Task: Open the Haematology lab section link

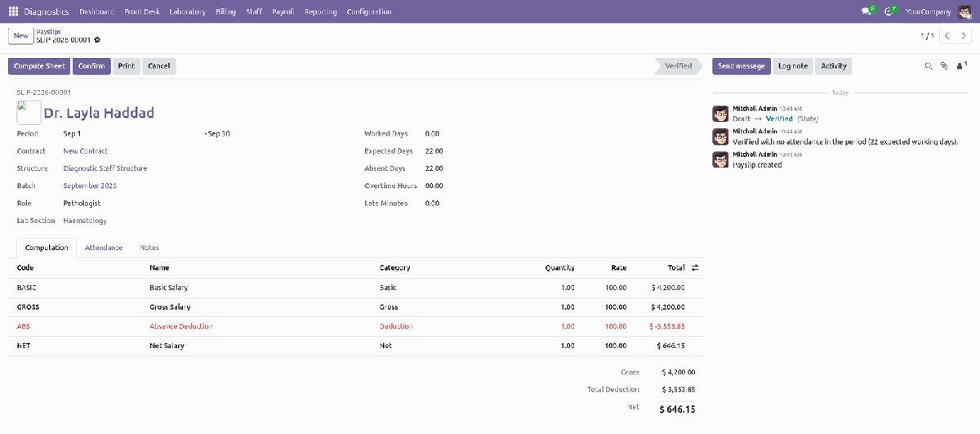Action: 85,221
